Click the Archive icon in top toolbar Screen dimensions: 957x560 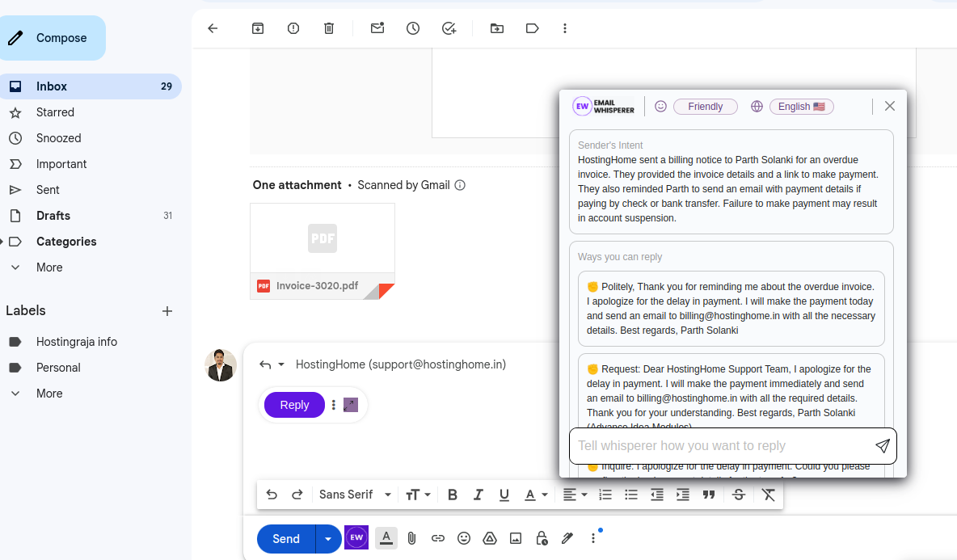click(258, 28)
